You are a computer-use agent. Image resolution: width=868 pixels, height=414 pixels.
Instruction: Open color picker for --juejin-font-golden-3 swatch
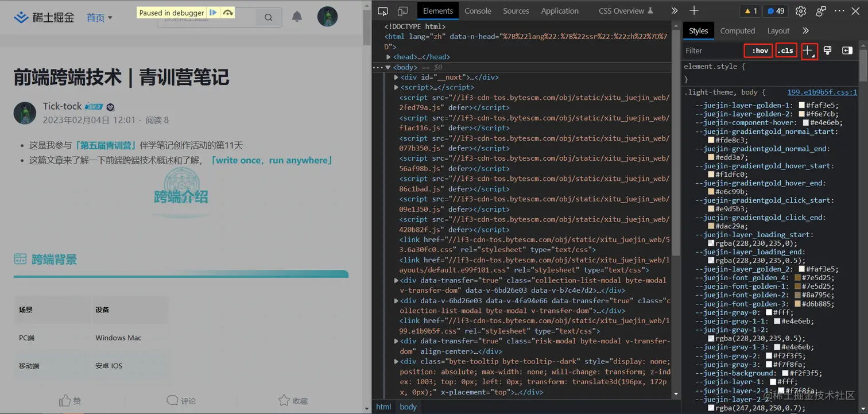pyautogui.click(x=797, y=304)
